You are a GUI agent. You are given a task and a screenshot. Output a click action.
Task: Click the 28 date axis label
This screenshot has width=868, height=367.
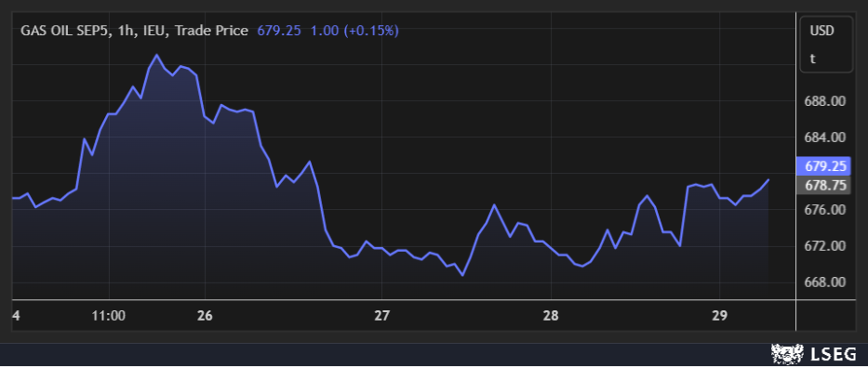click(x=551, y=317)
